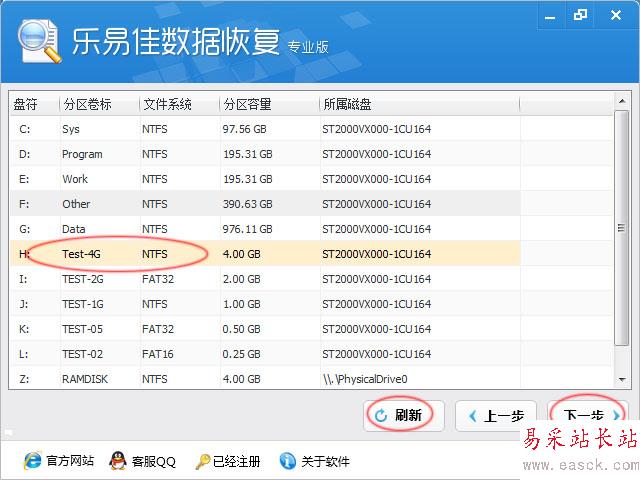Click the list scrollbar up arrow
The height and width of the screenshot is (480, 640).
622,101
